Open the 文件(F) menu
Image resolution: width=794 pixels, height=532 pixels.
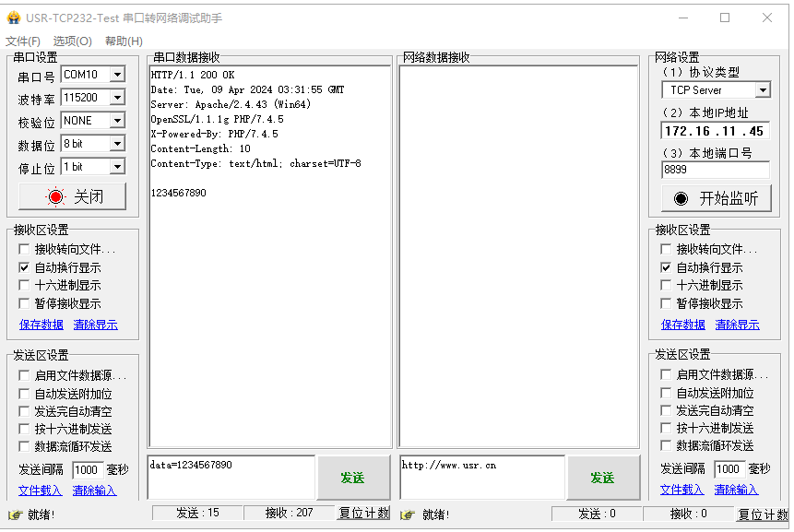click(23, 41)
